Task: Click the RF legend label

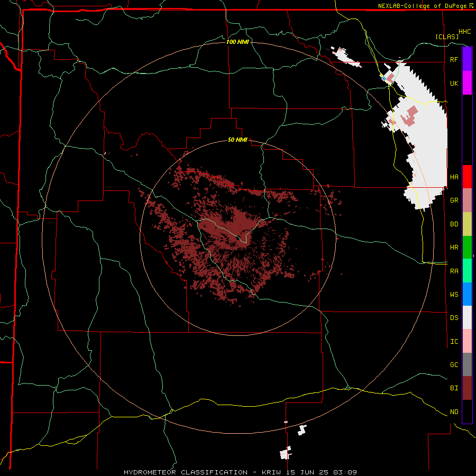Action: tap(454, 59)
